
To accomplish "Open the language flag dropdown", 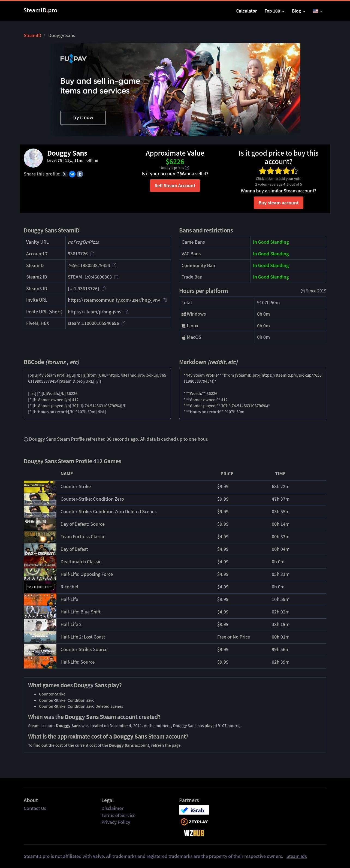I will (x=318, y=11).
